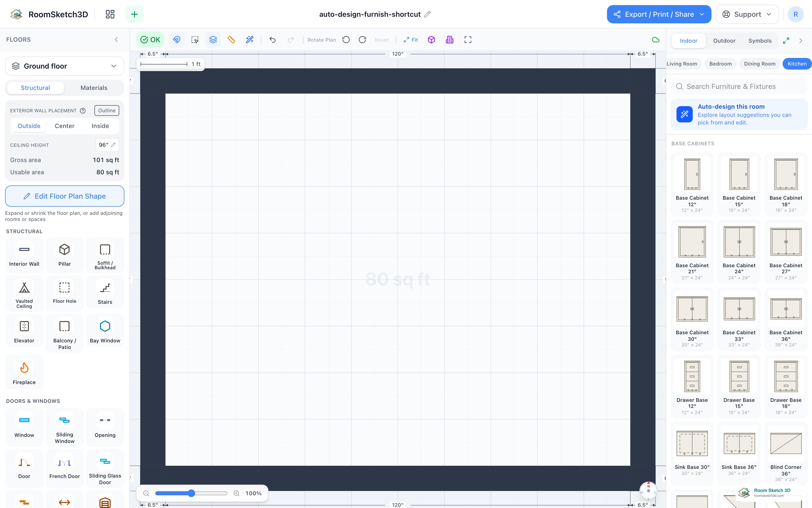The height and width of the screenshot is (508, 812).
Task: Open the user profile avatar R
Action: tap(796, 14)
